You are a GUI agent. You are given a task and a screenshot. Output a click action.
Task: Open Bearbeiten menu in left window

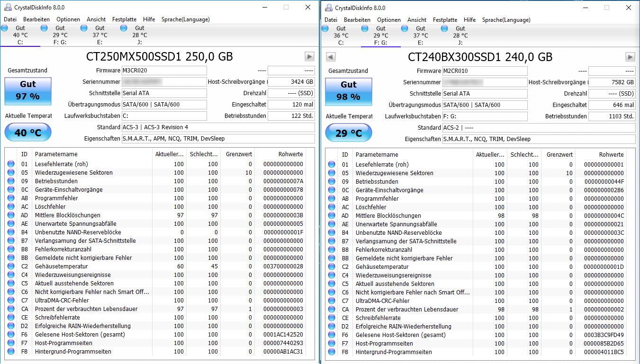(x=36, y=19)
